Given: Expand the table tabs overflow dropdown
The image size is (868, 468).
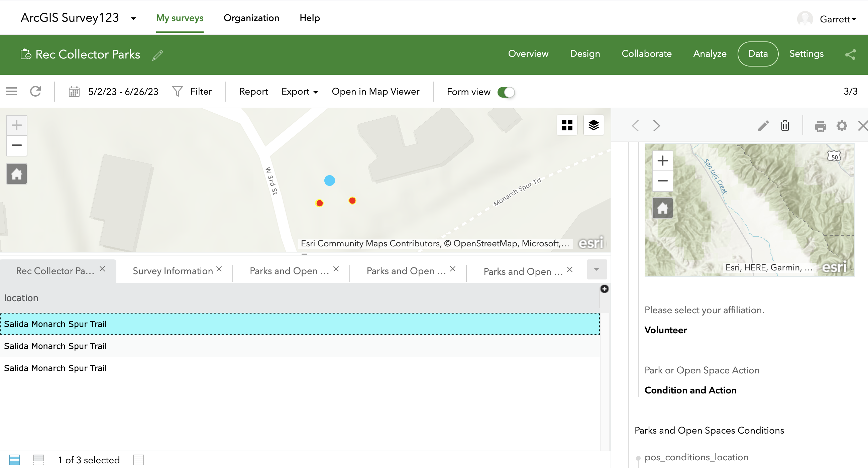Looking at the screenshot, I should click(596, 269).
